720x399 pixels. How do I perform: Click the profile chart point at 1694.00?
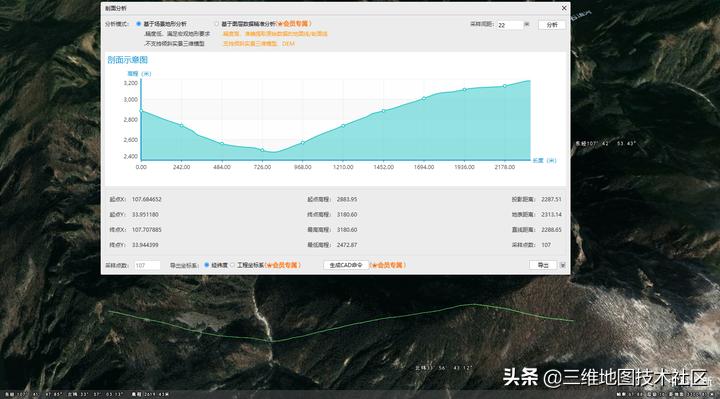tap(424, 98)
